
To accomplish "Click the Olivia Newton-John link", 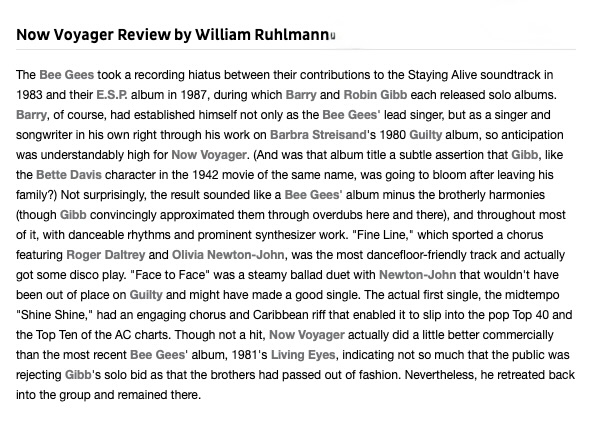I will (228, 255).
